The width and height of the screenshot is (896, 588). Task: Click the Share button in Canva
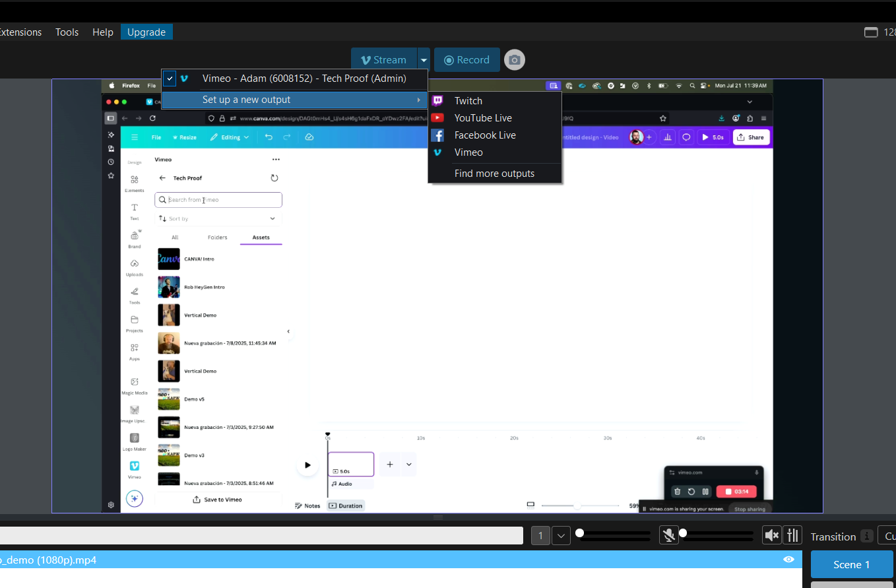[750, 137]
